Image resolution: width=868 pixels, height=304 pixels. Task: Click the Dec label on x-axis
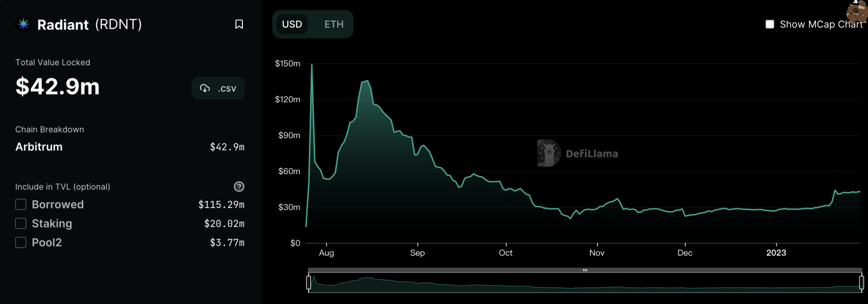click(x=685, y=253)
